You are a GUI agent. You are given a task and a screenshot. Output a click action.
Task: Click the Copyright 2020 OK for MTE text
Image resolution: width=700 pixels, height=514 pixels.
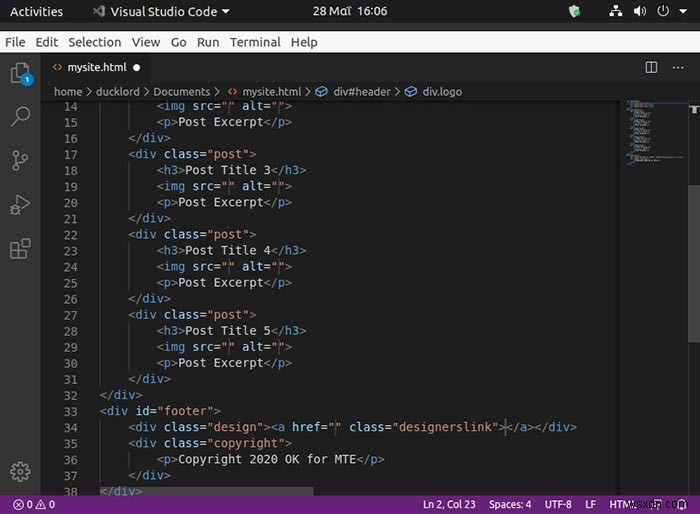[x=267, y=459]
